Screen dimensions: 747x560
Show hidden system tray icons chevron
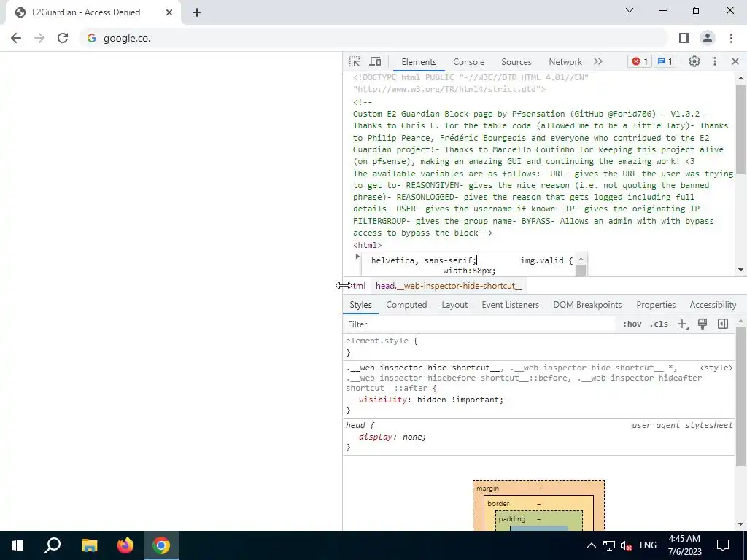tap(591, 545)
